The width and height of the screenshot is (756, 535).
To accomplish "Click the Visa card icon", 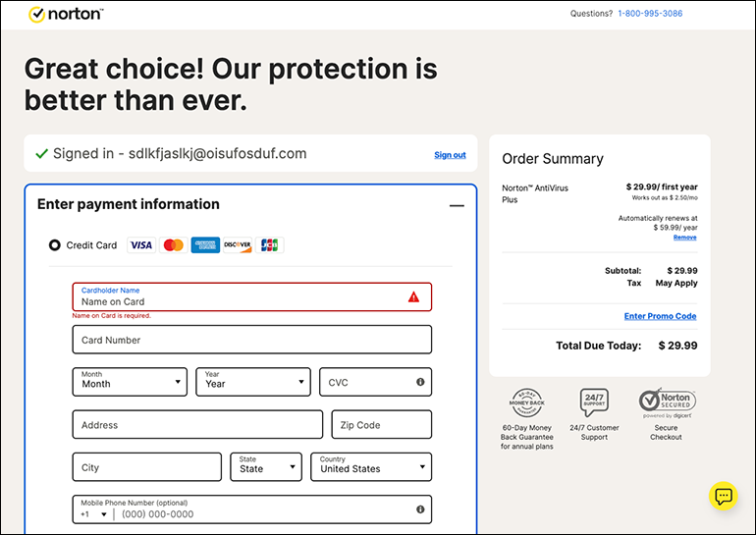I will coord(141,245).
